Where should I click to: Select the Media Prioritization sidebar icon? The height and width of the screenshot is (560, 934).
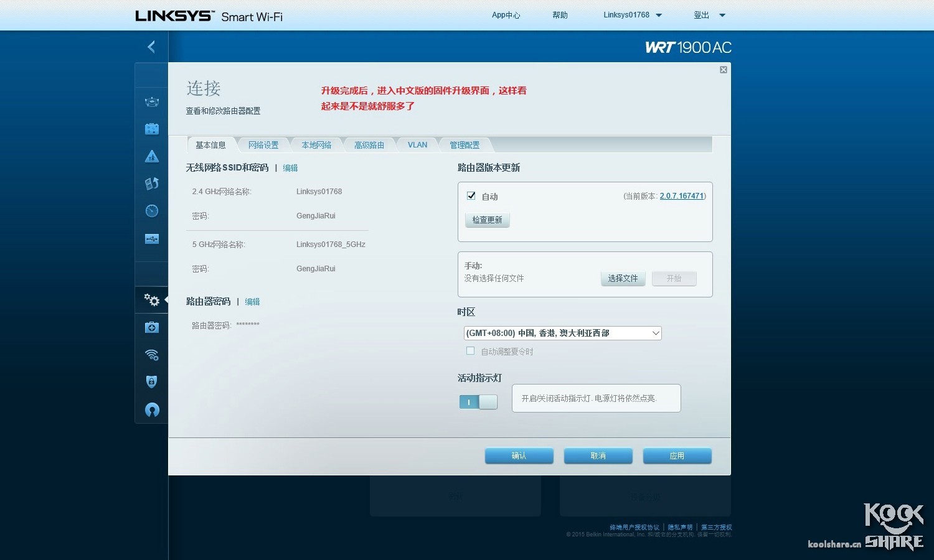point(151,184)
